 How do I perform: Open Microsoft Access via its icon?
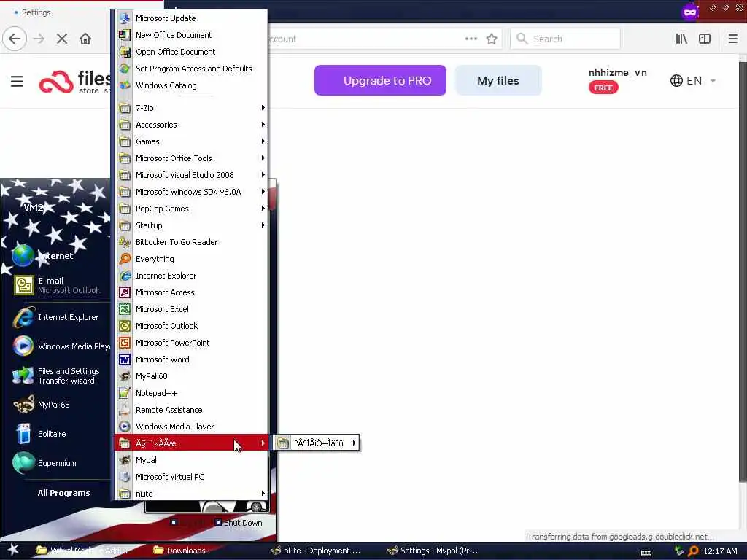pos(124,292)
